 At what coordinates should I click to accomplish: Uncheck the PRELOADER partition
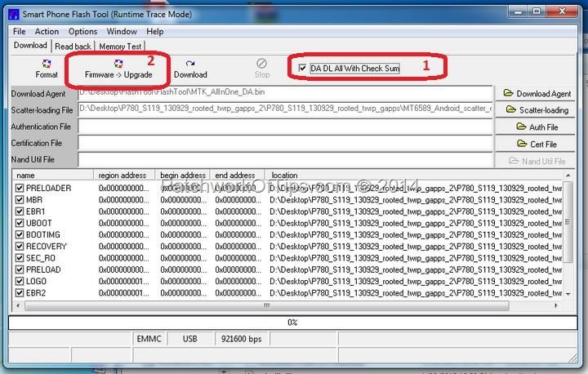tap(20, 188)
